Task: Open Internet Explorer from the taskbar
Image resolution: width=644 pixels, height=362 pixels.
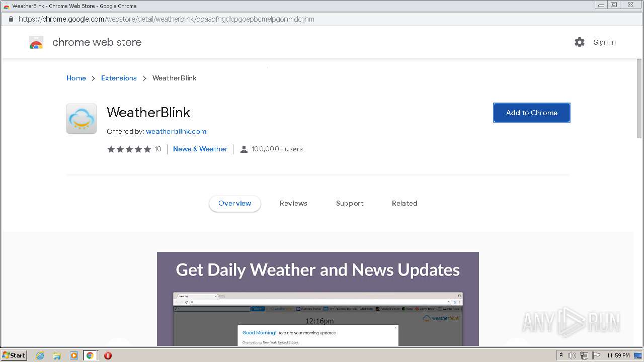Action: (40, 355)
